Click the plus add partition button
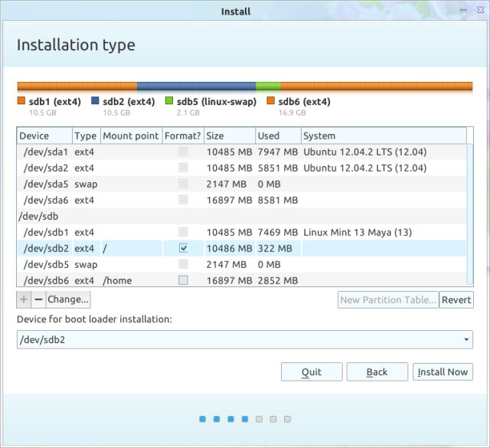Image resolution: width=490 pixels, height=448 pixels. pyautogui.click(x=24, y=299)
